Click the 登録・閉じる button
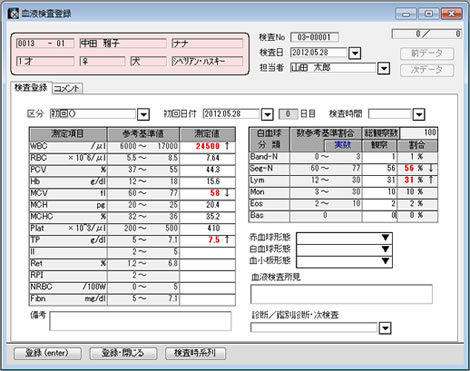Screen dimensions: 470x371 123,353
